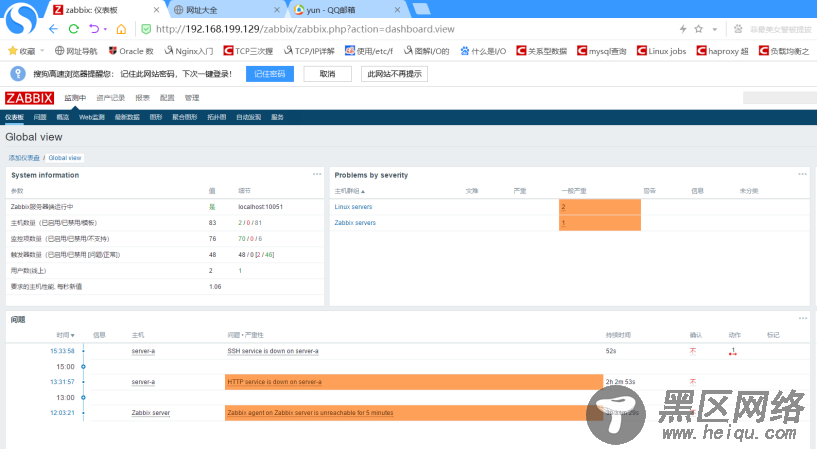Open 配置 configuration menu
This screenshot has width=818, height=450.
click(167, 98)
